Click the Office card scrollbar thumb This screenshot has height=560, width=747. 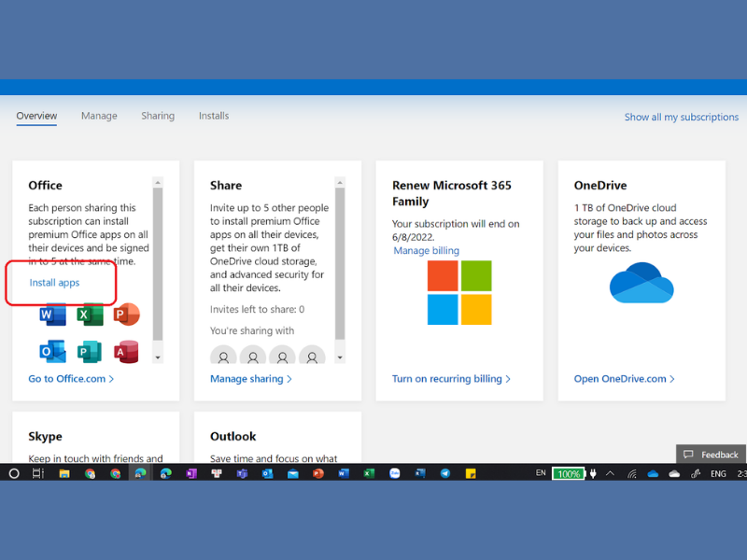(x=158, y=264)
